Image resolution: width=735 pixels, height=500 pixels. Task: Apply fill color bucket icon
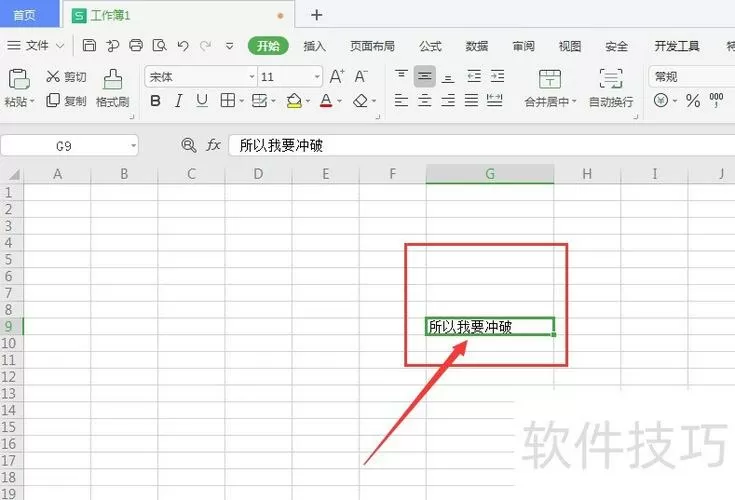click(x=294, y=100)
